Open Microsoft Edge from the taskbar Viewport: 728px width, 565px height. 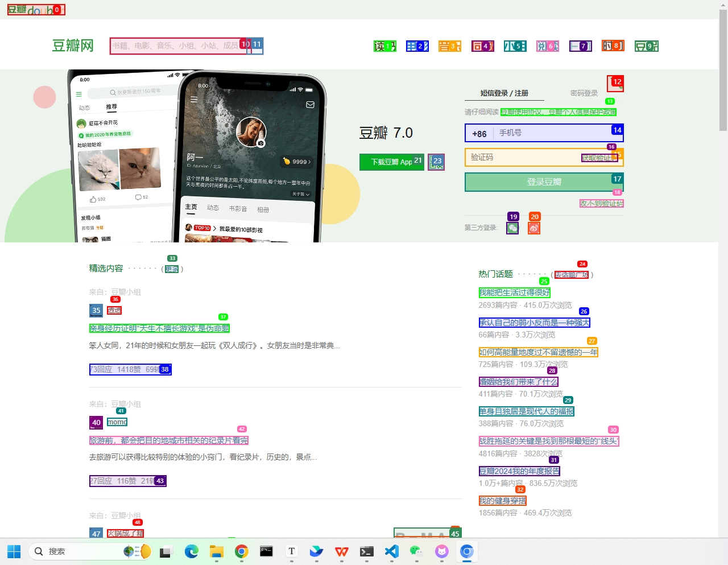[x=191, y=551]
